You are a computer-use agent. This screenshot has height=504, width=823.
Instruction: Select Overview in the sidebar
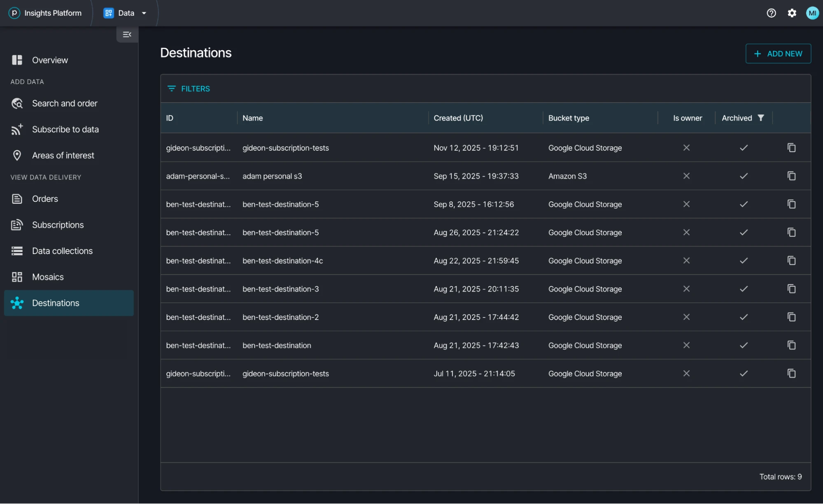point(49,60)
